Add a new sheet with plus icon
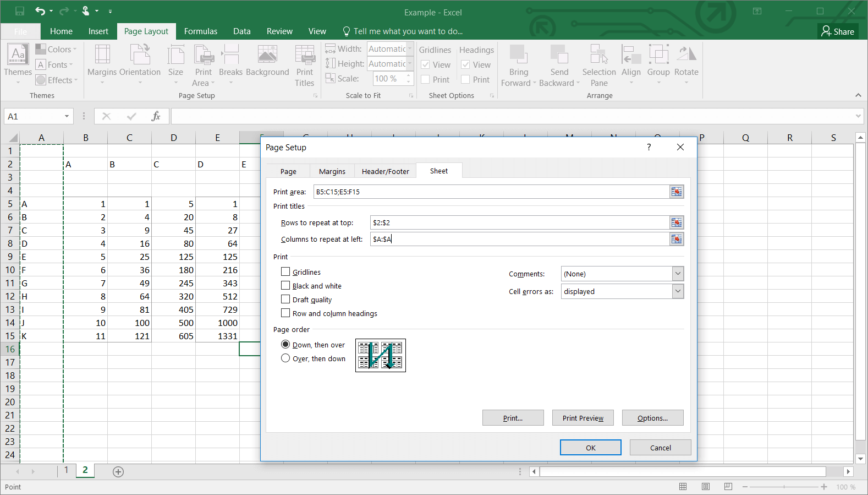This screenshot has height=495, width=868. tap(118, 471)
